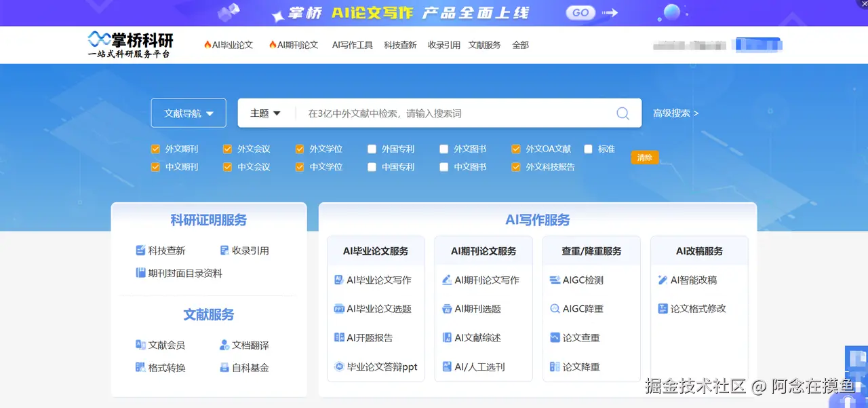Click the orange 清除 button

pyautogui.click(x=644, y=157)
